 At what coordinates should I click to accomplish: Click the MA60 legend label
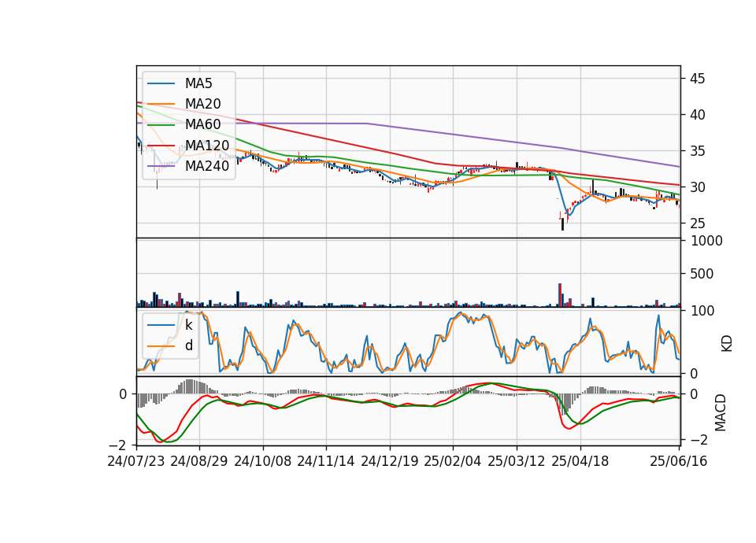tap(203, 125)
